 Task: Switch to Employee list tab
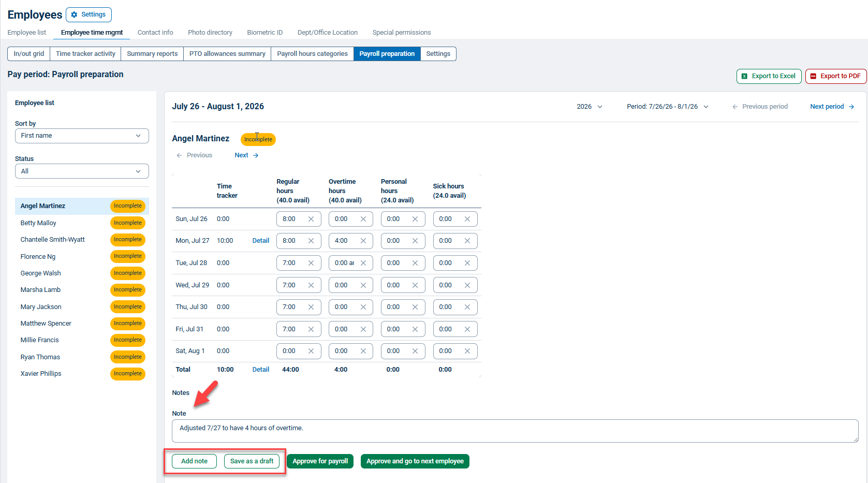27,33
